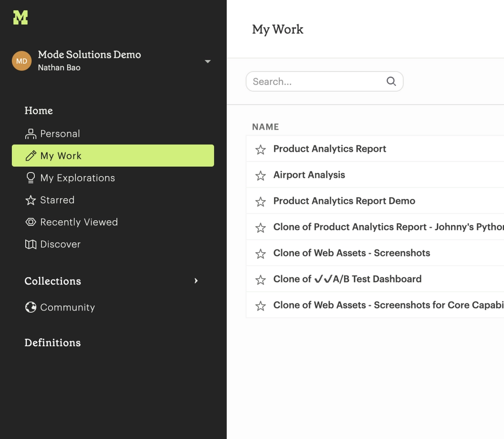Open the Definitions section
The image size is (504, 439).
pos(52,343)
